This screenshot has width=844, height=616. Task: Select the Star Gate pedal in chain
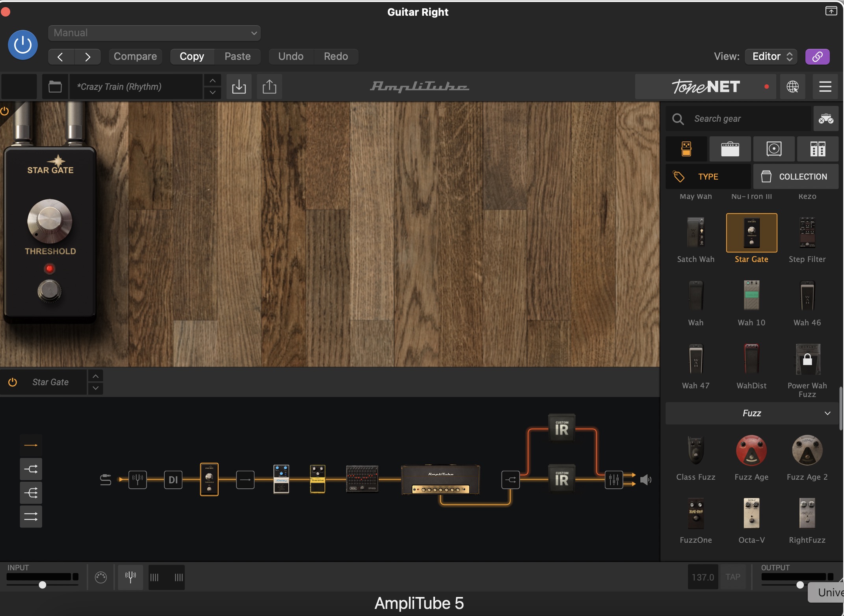point(209,479)
